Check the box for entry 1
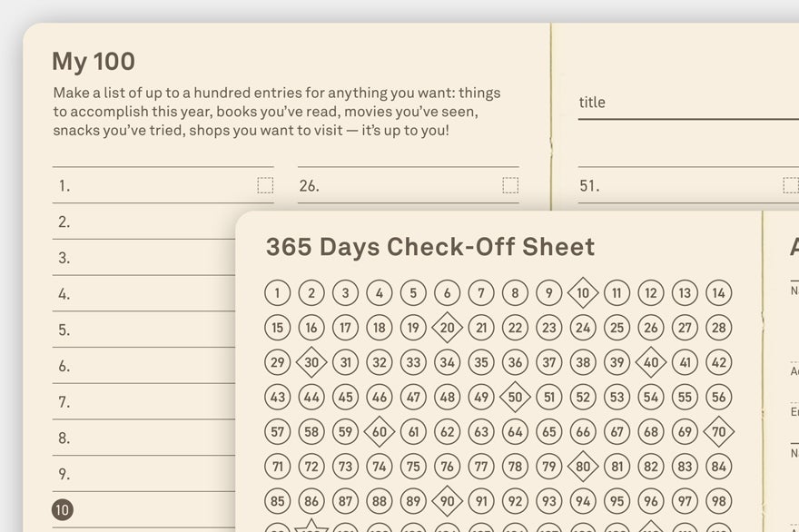Image resolution: width=799 pixels, height=532 pixels. click(x=265, y=185)
